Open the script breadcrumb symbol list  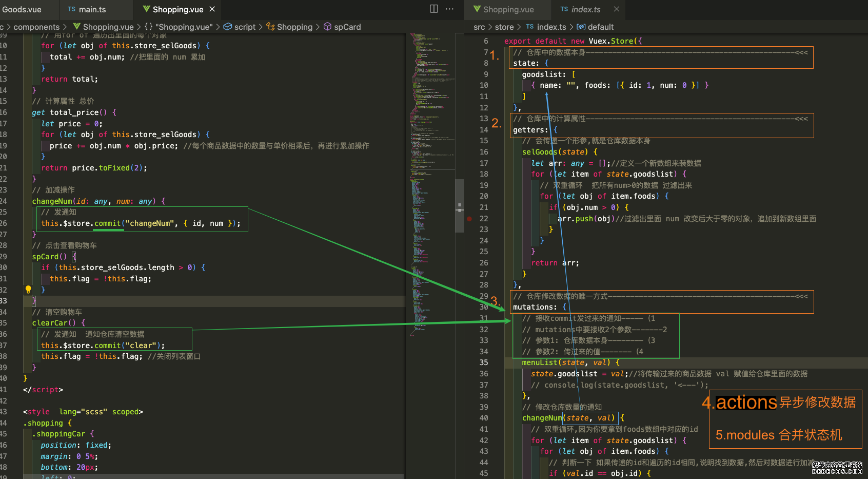pyautogui.click(x=240, y=27)
